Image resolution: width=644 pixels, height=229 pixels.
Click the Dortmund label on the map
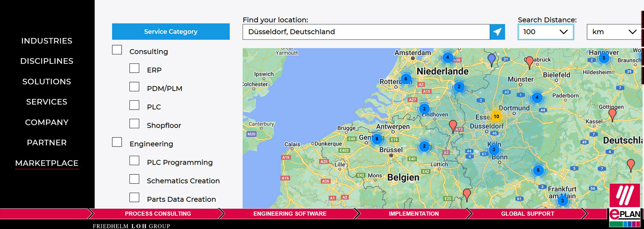click(514, 108)
